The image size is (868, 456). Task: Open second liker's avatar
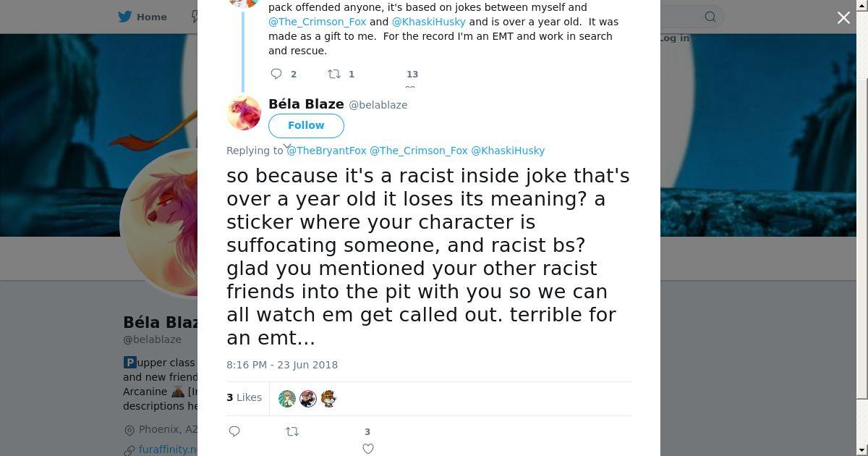(308, 398)
